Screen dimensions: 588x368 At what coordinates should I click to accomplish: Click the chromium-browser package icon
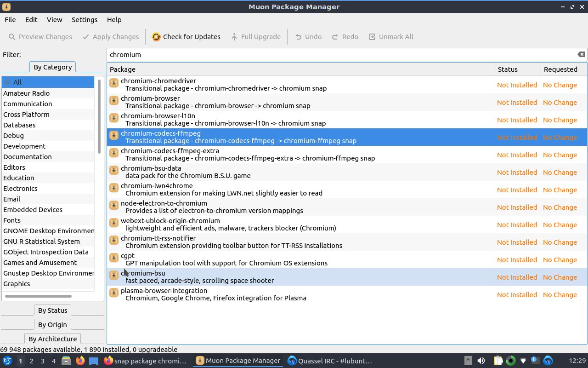114,101
